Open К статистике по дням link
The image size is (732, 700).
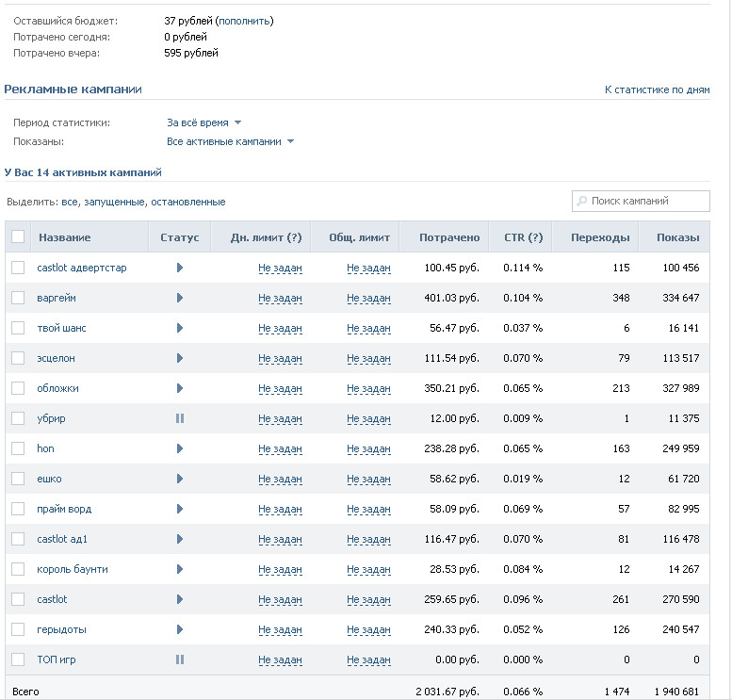[x=657, y=90]
